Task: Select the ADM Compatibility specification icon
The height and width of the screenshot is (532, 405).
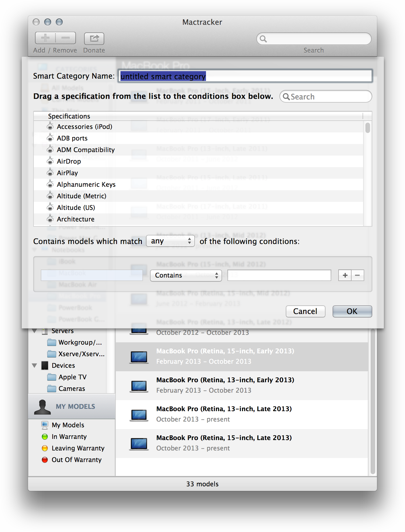Action: coord(50,149)
